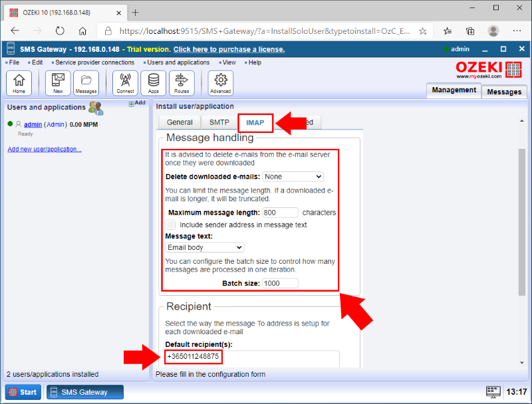Click the SMS Gateway phone title icon
Screen dimensions: 532x404
[x=11, y=49]
